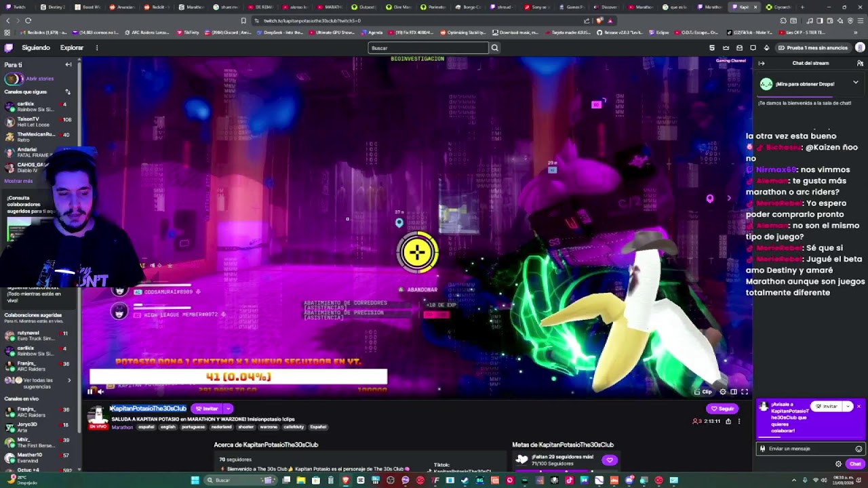Open the chat community users icon
The height and width of the screenshot is (488, 868).
pyautogui.click(x=860, y=63)
